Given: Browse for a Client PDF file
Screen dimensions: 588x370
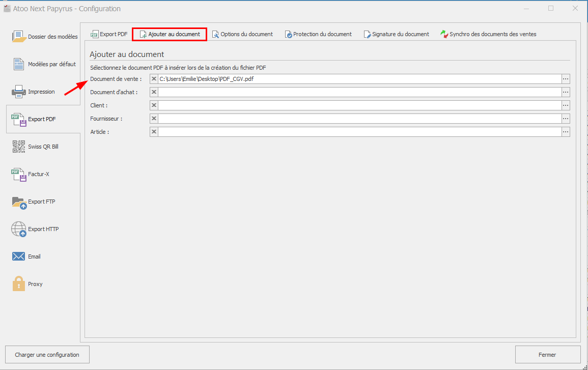Looking at the screenshot, I should tap(566, 105).
